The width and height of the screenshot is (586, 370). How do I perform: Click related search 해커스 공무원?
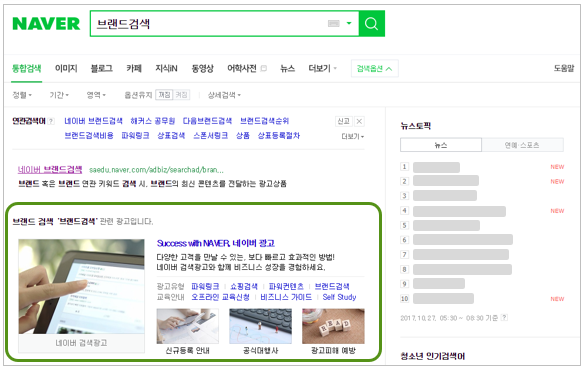coord(152,121)
